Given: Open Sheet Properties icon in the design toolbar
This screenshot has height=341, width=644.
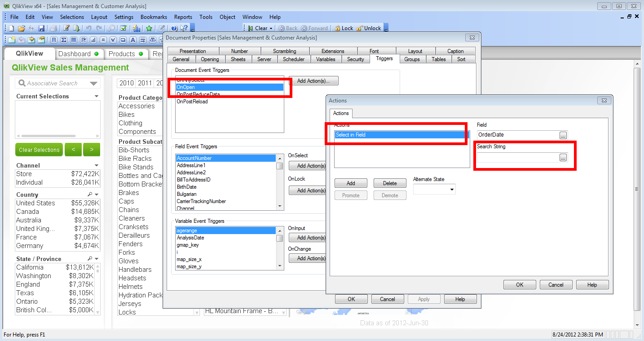Looking at the screenshot, I should [x=41, y=40].
